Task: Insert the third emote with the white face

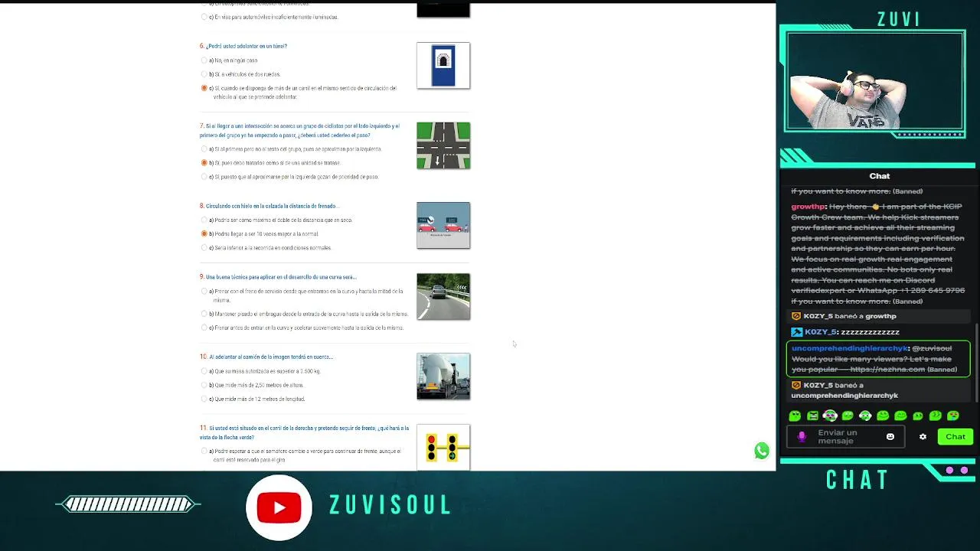Action: [x=830, y=416]
